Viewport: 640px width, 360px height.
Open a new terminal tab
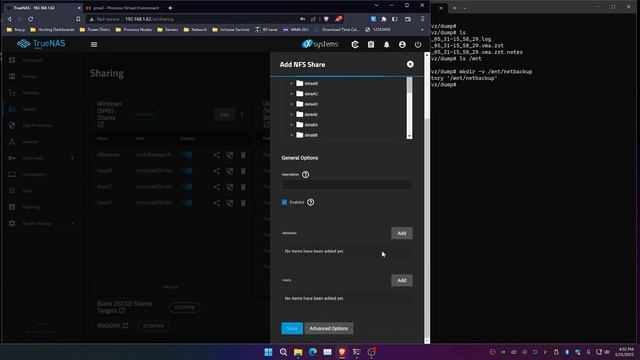[x=454, y=8]
